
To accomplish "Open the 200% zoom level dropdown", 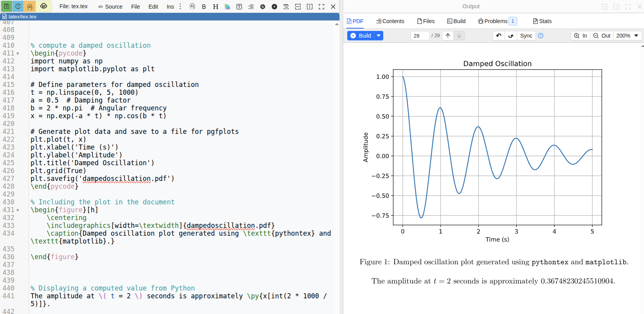I will [x=627, y=36].
